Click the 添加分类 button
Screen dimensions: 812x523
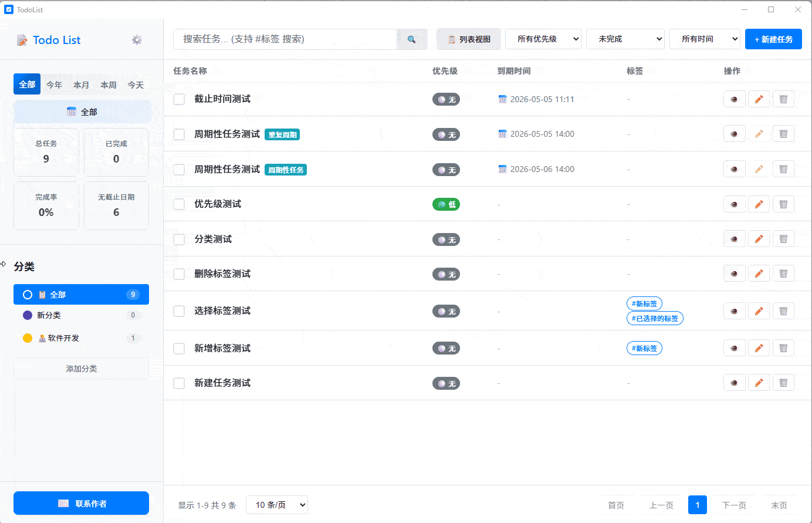82,369
